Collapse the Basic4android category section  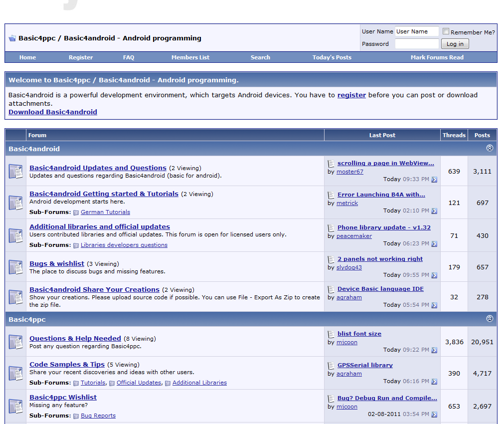(x=490, y=148)
